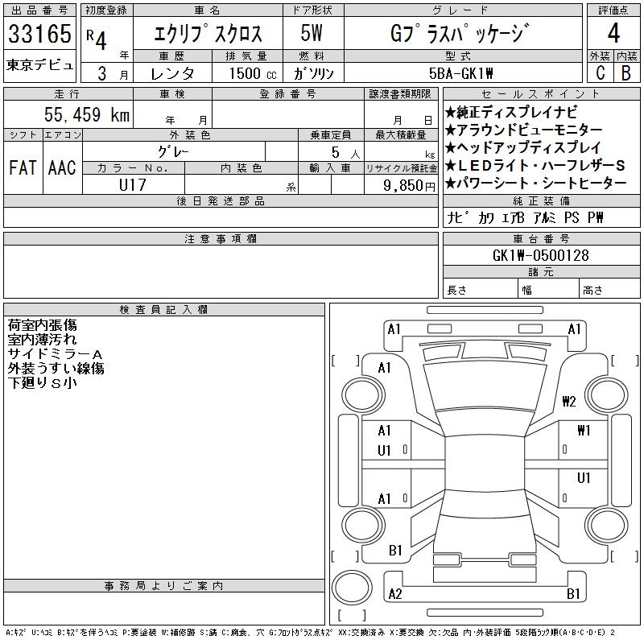This screenshot has width=644, height=644.
Task: Select inspector note 外装うすい線傷
Action: 56,368
